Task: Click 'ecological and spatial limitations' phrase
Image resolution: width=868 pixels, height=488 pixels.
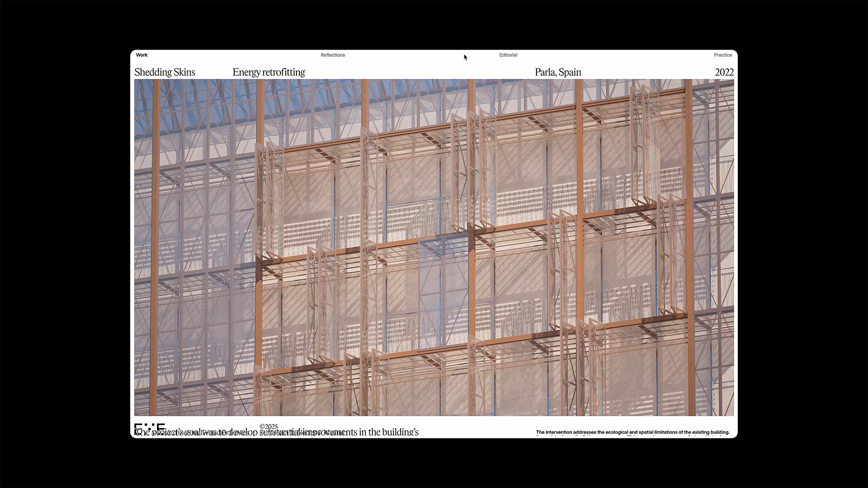Action: click(642, 432)
